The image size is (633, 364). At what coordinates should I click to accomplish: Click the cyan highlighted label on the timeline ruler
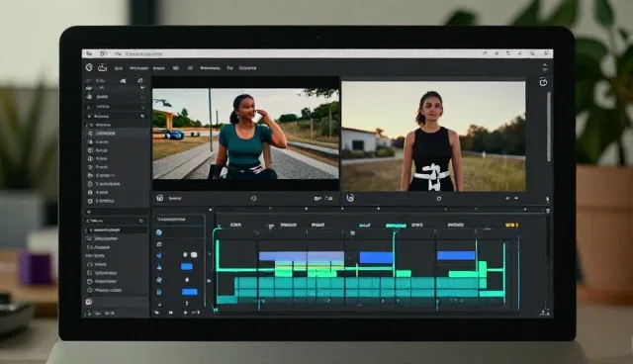tap(396, 226)
